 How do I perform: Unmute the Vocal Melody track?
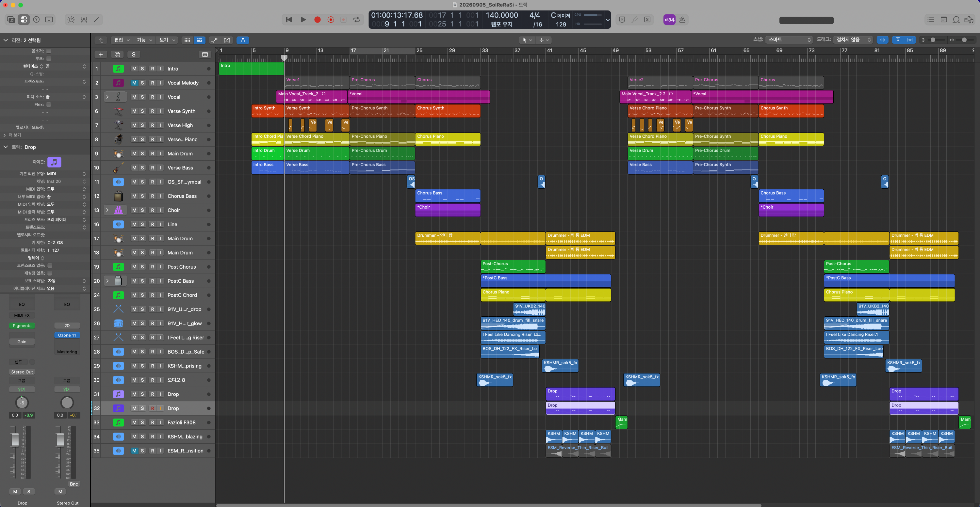click(134, 83)
